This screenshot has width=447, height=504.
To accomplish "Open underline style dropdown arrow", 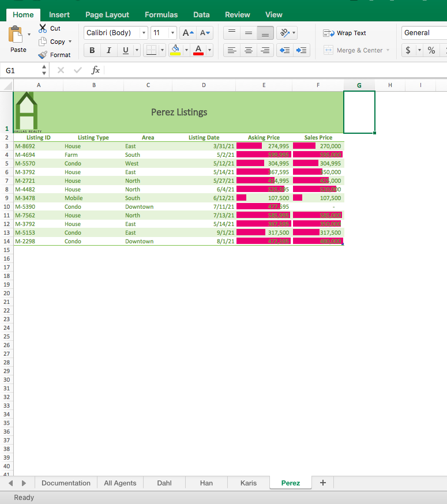I will pos(137,50).
